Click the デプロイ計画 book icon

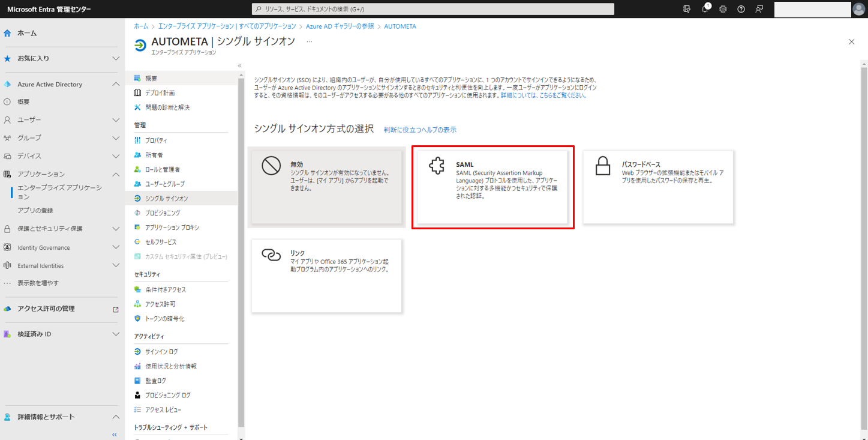tap(138, 92)
